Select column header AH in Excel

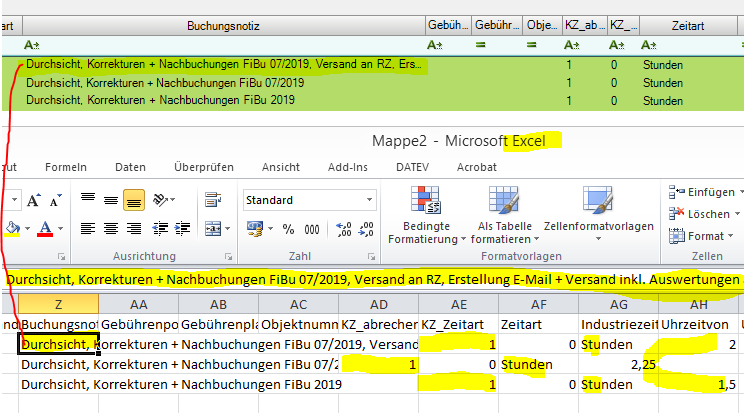(698, 304)
